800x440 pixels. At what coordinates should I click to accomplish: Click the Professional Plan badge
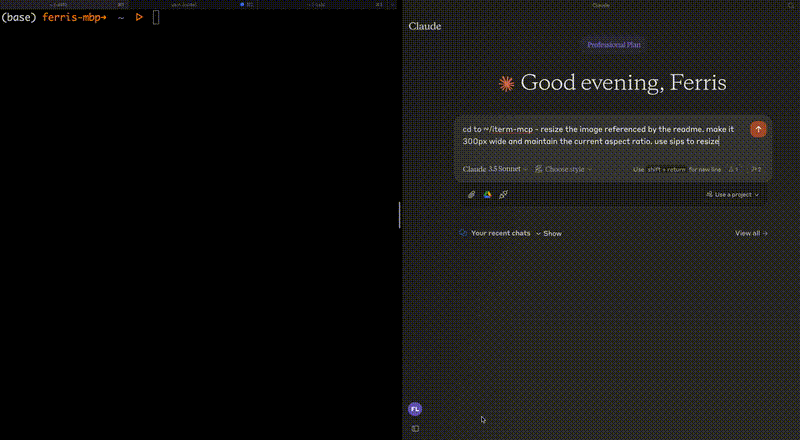click(612, 45)
